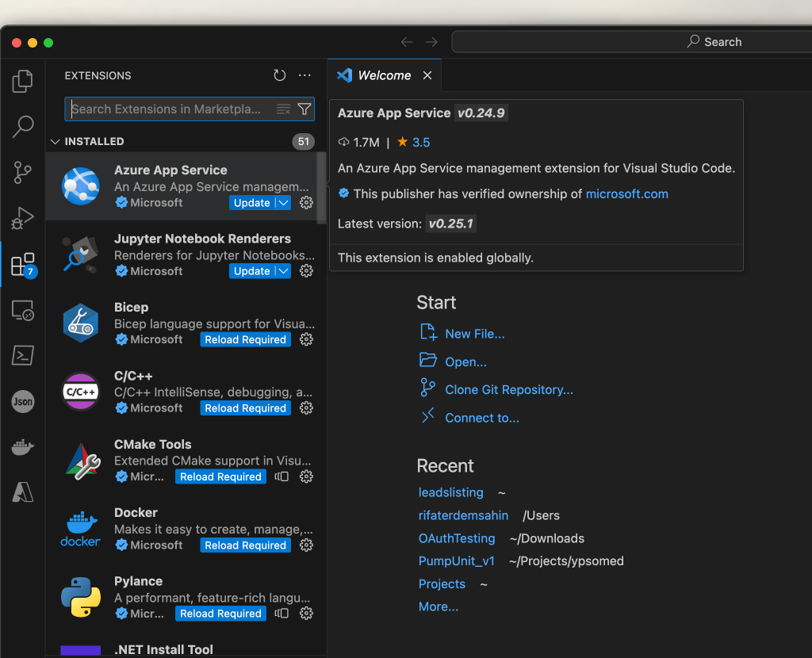This screenshot has height=658, width=812.
Task: Open the terminal-style activity bar icon
Action: pyautogui.click(x=23, y=356)
